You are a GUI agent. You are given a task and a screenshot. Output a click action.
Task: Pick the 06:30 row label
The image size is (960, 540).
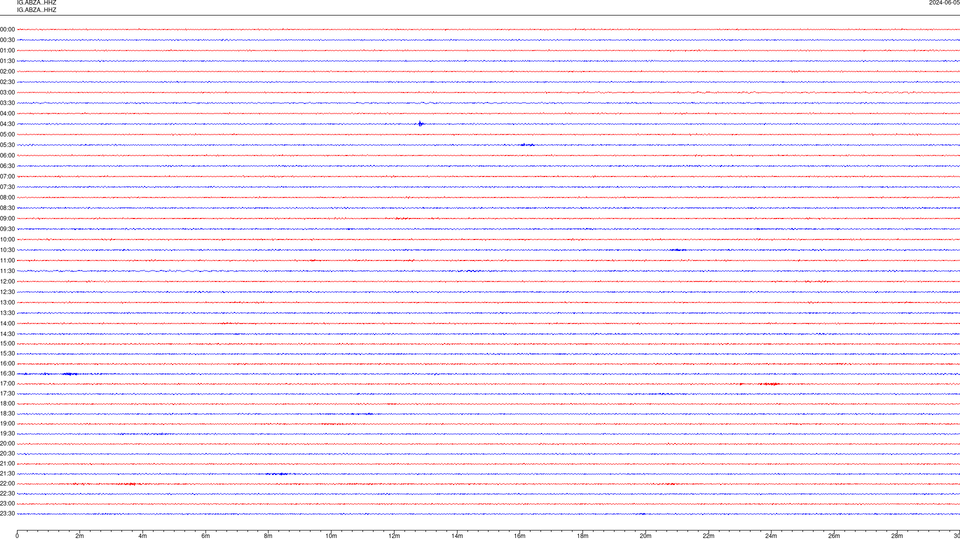[x=7, y=166]
